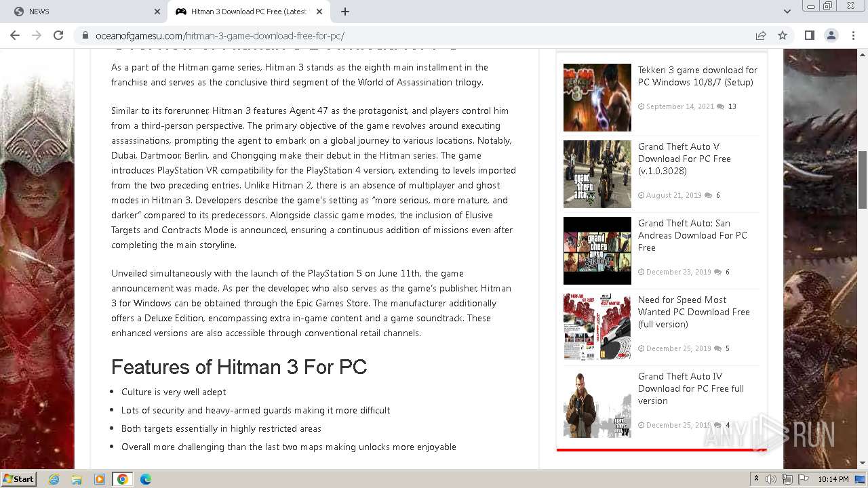
Task: Select the Hitman 3 Download PC Free tab
Action: (x=249, y=12)
